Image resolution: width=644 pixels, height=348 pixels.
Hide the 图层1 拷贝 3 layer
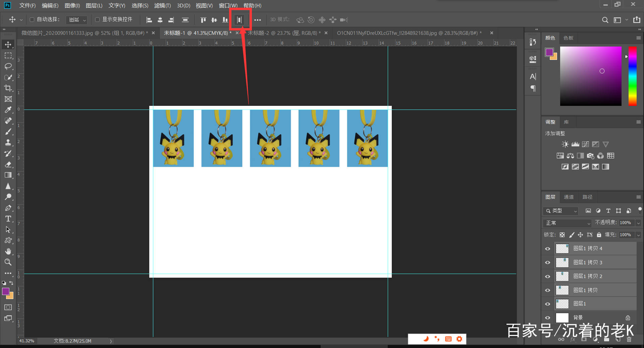click(548, 263)
